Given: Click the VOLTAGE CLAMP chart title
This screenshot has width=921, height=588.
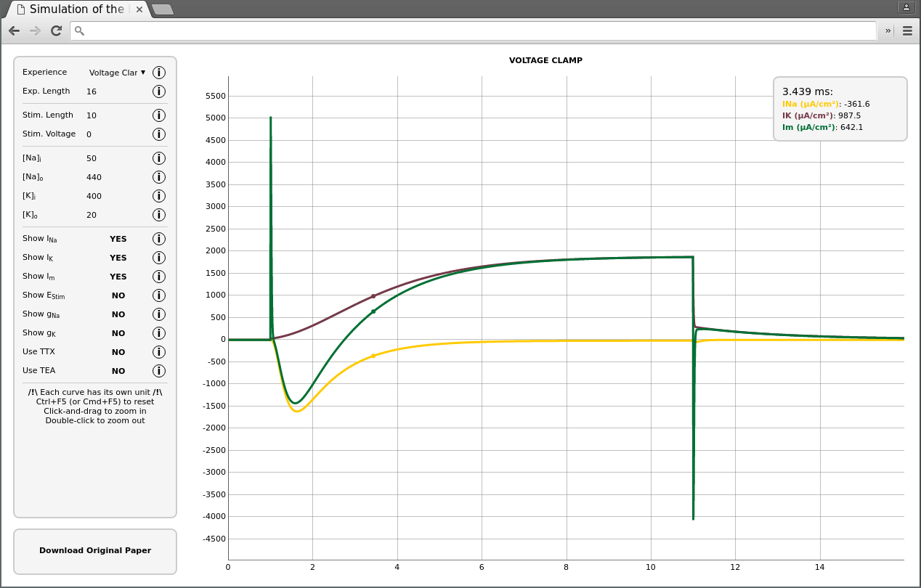Looking at the screenshot, I should click(545, 61).
